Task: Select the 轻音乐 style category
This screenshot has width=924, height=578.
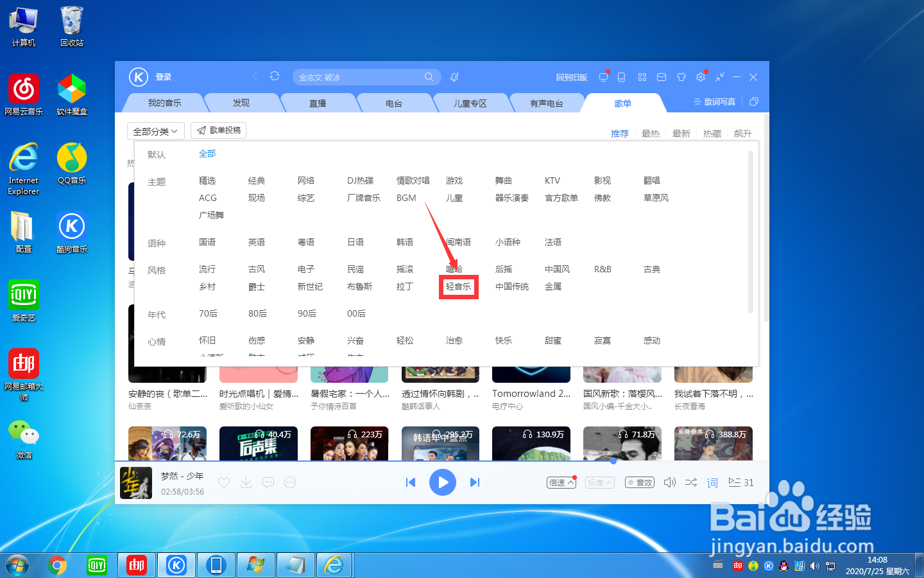Action: [x=458, y=286]
